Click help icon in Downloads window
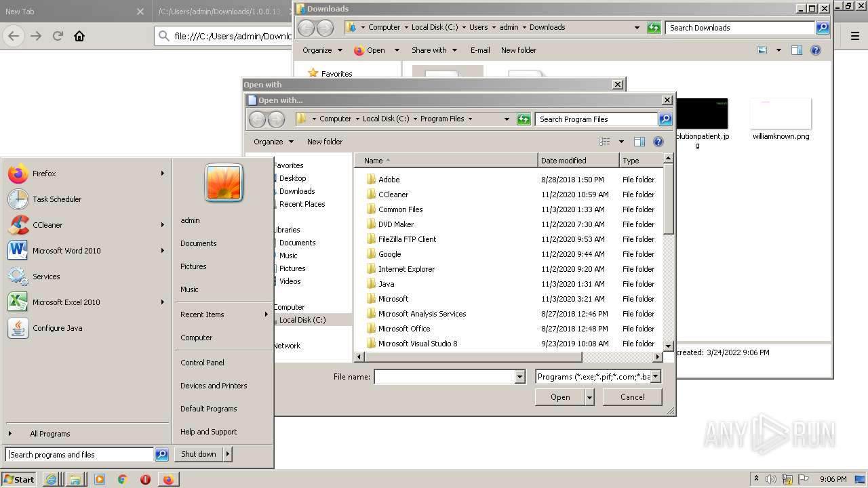The height and width of the screenshot is (488, 868). pyautogui.click(x=816, y=50)
